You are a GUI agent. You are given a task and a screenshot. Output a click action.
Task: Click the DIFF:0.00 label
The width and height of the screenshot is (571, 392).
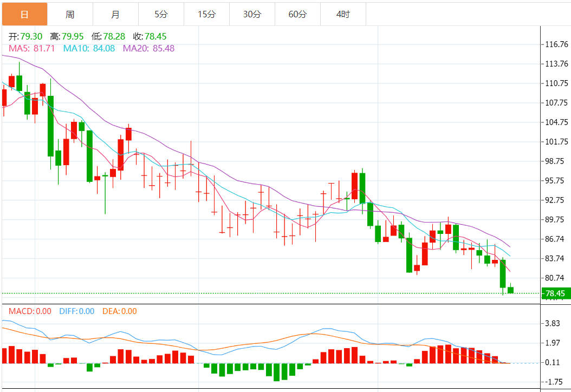77,311
